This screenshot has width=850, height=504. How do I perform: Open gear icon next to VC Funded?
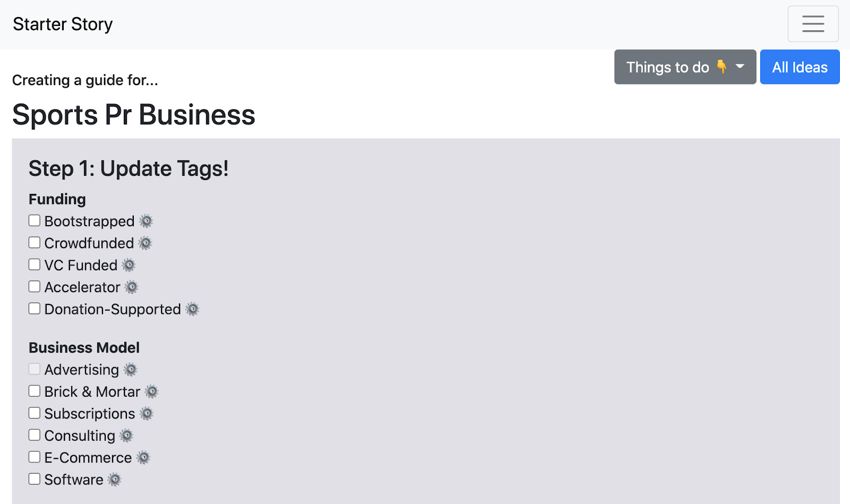[x=129, y=265]
